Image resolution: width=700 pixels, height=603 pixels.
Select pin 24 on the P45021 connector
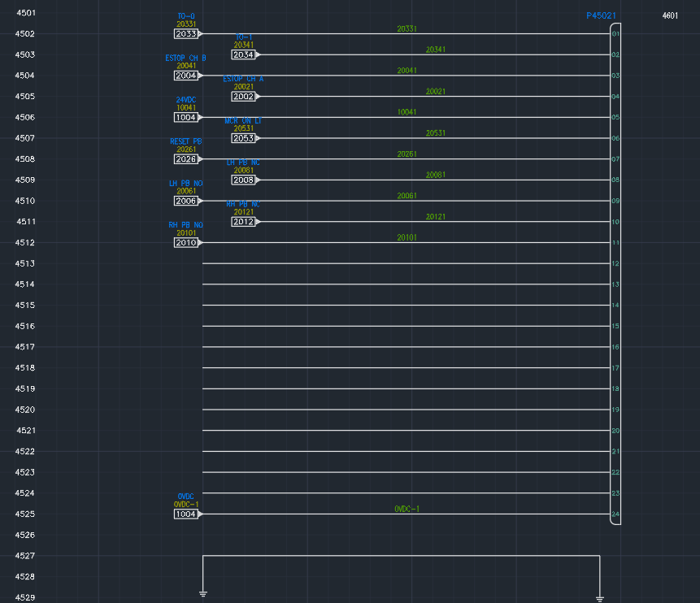(x=615, y=514)
